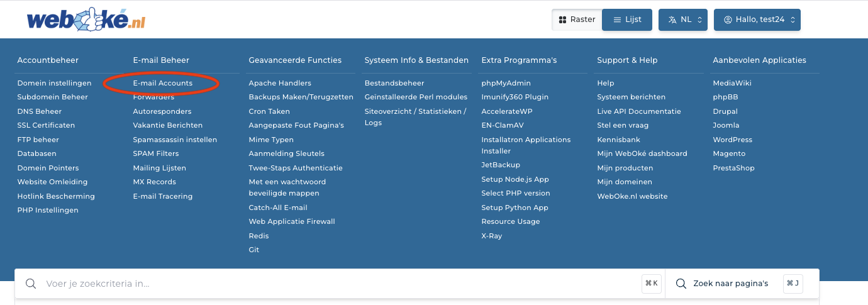Select Cron Taken under Geavanceerde Functies
868x305 pixels.
point(269,111)
